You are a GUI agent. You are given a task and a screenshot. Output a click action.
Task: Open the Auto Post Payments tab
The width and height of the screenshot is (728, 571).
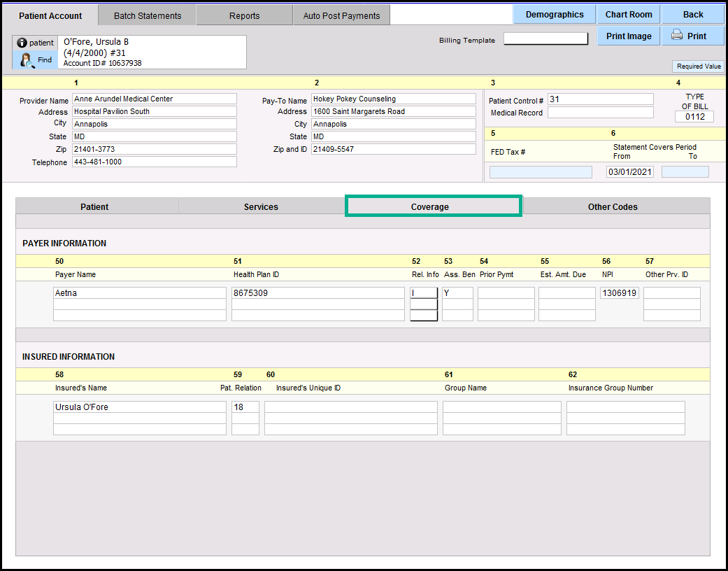(x=341, y=15)
